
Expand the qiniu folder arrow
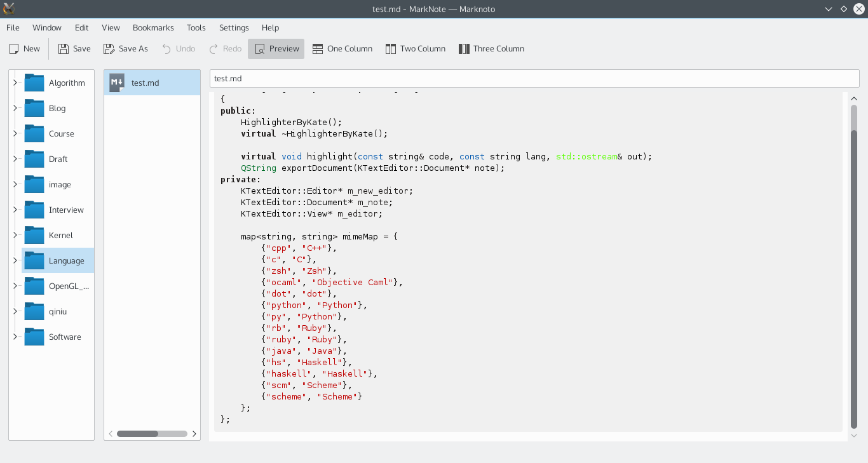(15, 311)
